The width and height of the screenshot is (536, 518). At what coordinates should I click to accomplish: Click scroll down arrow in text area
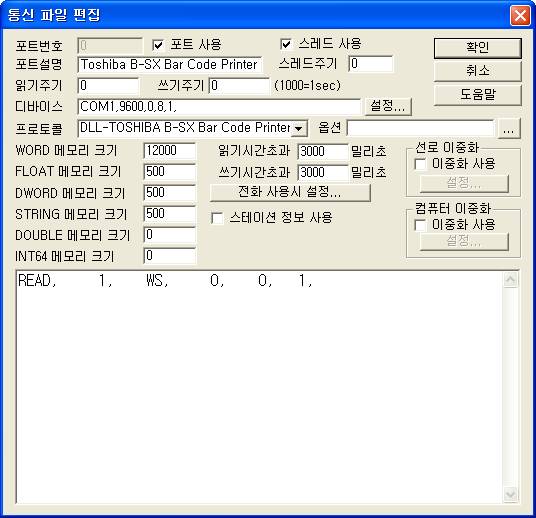point(510,494)
